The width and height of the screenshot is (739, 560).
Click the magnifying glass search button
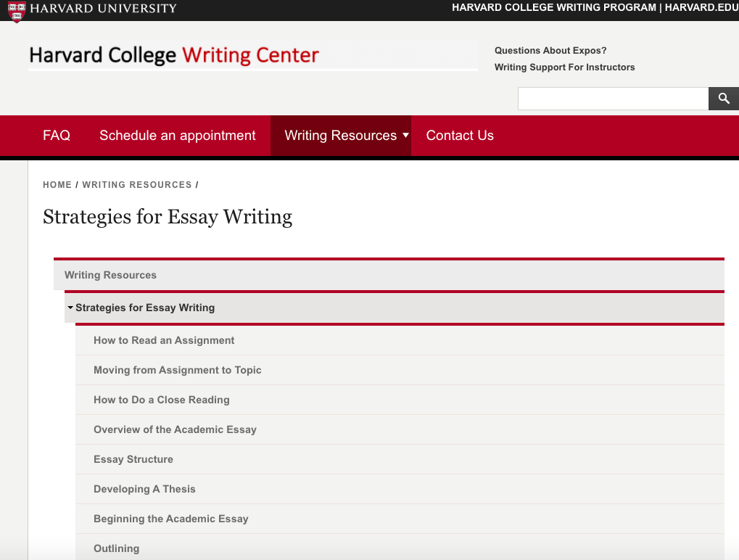pos(724,99)
